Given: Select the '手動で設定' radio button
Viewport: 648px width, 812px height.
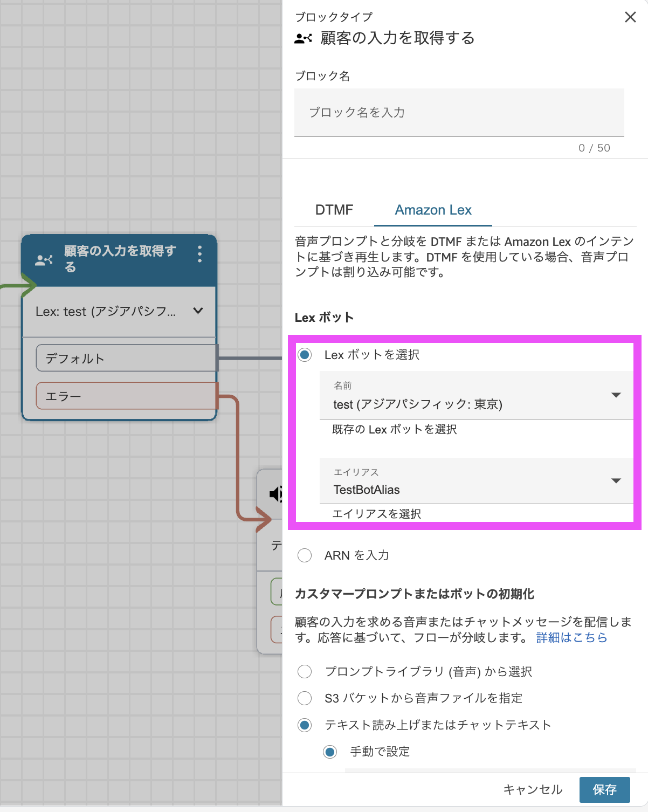Looking at the screenshot, I should tap(330, 752).
